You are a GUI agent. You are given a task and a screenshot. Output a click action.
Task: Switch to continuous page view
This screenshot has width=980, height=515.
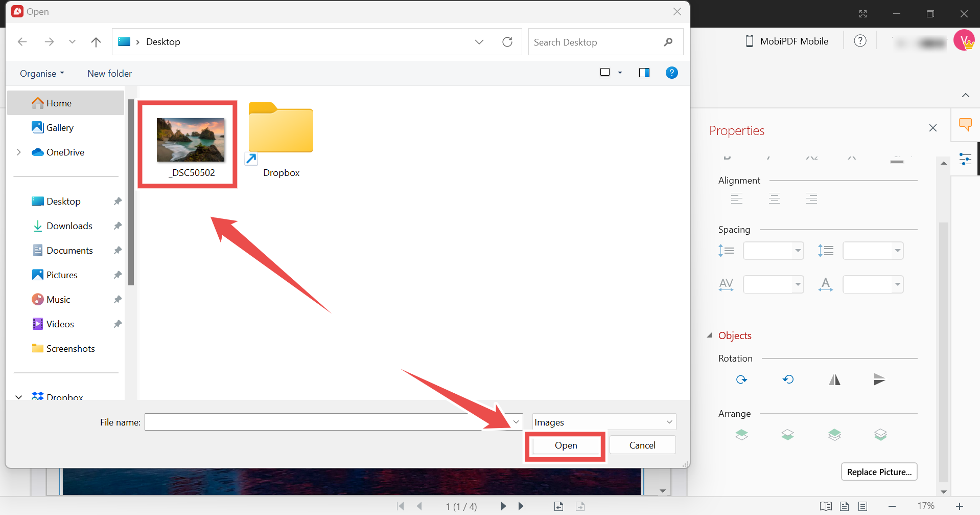[x=863, y=506]
